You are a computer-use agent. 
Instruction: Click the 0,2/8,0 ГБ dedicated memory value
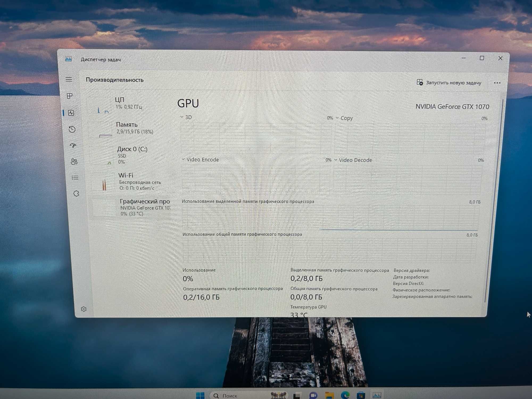point(306,278)
